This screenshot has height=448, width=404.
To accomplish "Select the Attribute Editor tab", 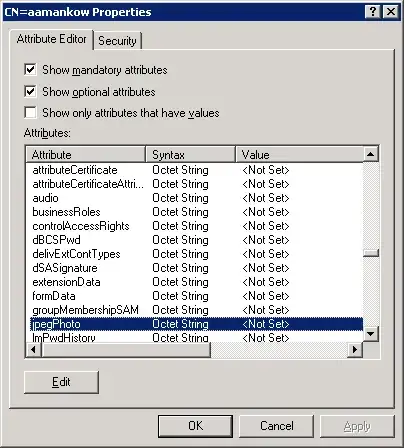I will tap(51, 39).
